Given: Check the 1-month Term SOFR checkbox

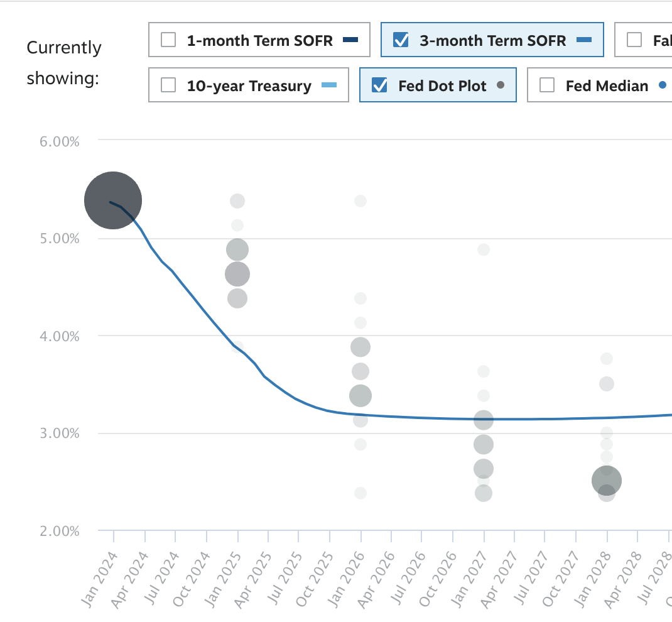Looking at the screenshot, I should 168,40.
